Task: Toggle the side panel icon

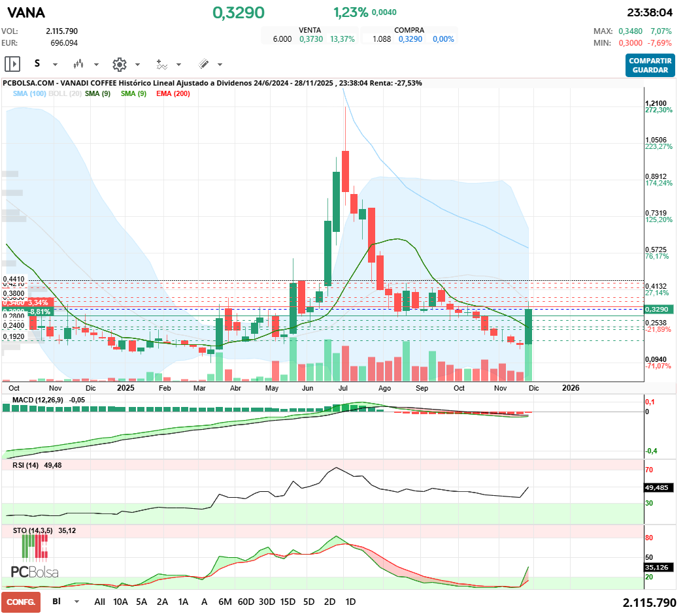Action: click(12, 64)
